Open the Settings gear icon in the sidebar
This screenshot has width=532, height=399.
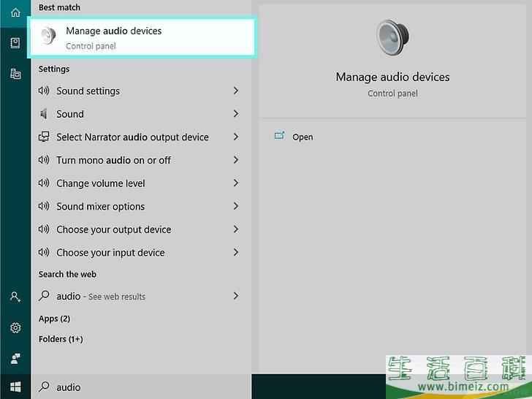click(x=15, y=328)
